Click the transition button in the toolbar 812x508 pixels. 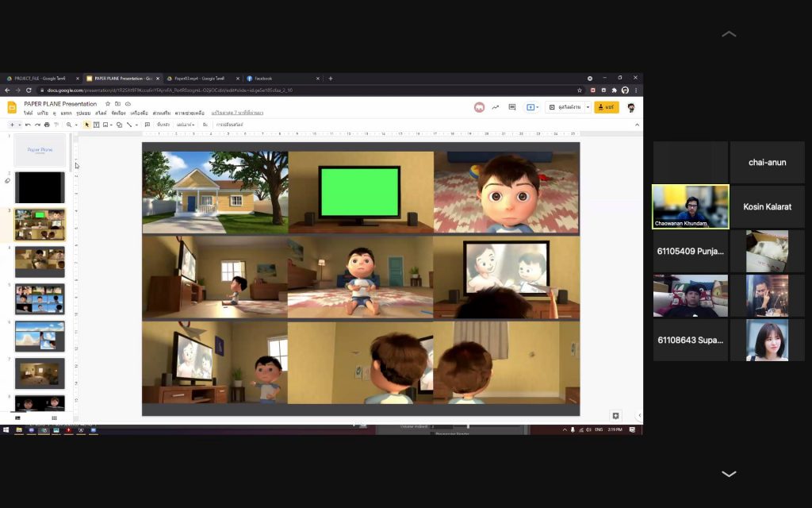[x=229, y=125]
